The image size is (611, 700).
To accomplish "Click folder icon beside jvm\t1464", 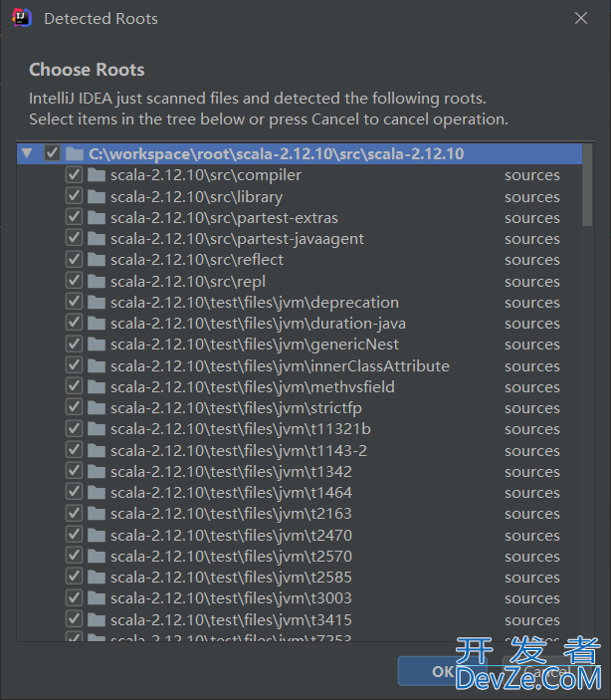I will pyautogui.click(x=97, y=493).
